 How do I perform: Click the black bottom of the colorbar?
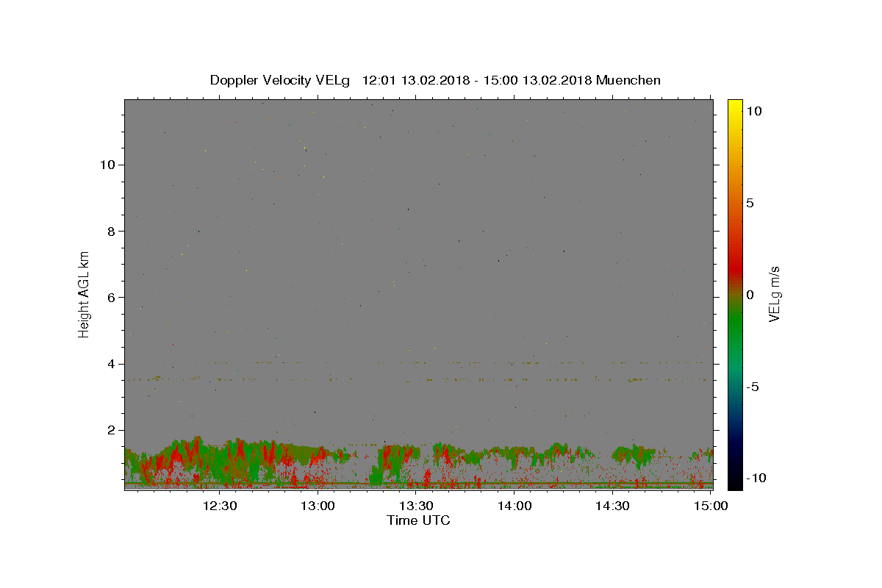734,484
